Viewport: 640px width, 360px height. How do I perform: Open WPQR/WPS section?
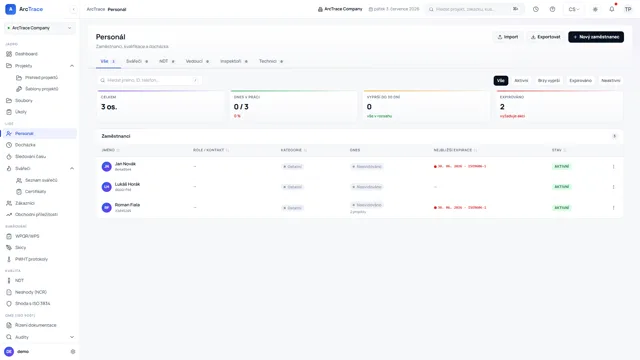27,236
